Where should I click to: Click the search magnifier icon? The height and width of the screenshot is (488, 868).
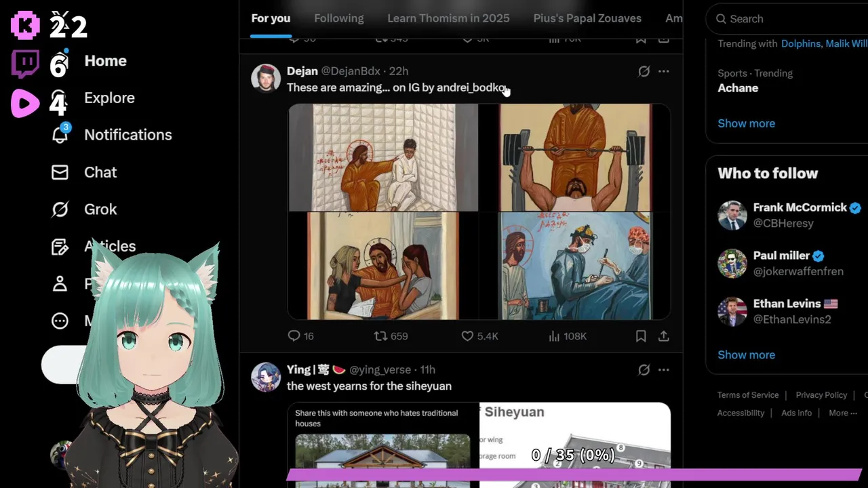[721, 19]
